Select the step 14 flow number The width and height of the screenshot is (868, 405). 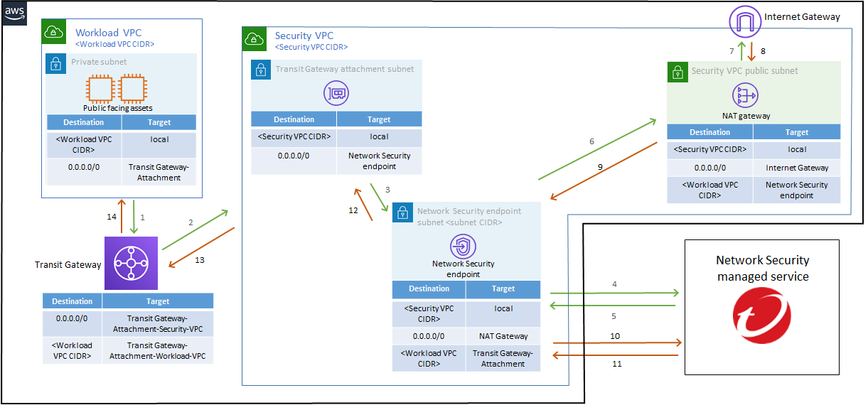112,216
